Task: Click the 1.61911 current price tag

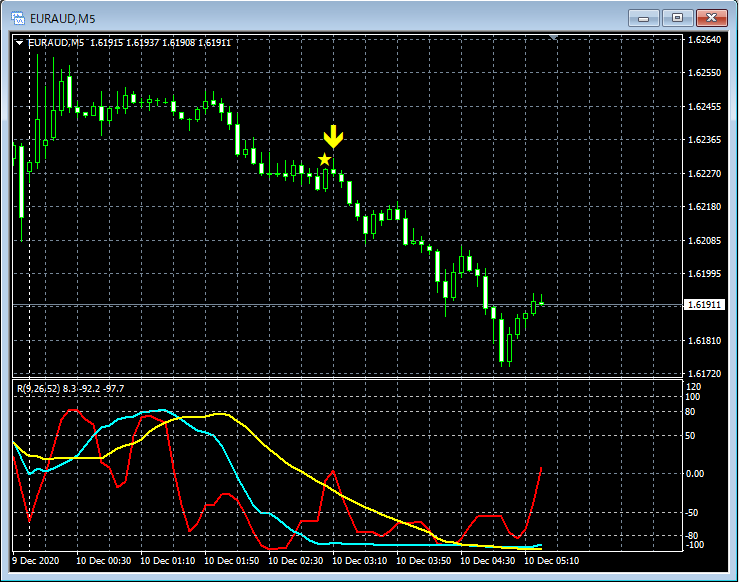Action: click(x=704, y=304)
